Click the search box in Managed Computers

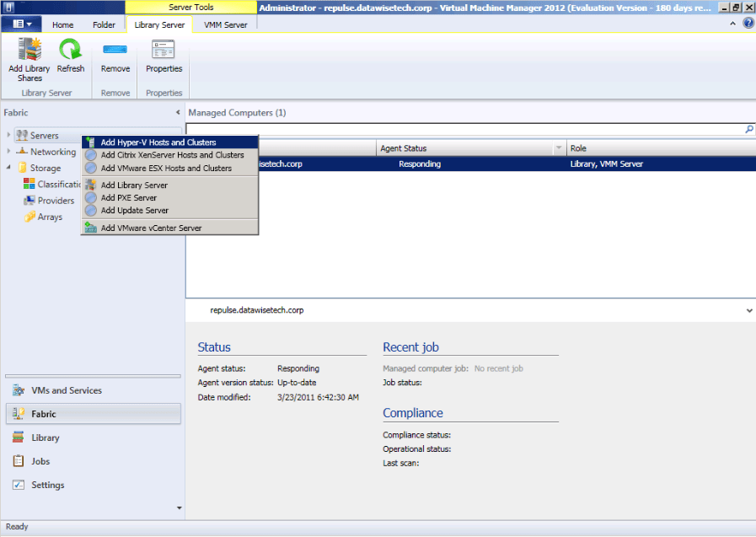[464, 129]
